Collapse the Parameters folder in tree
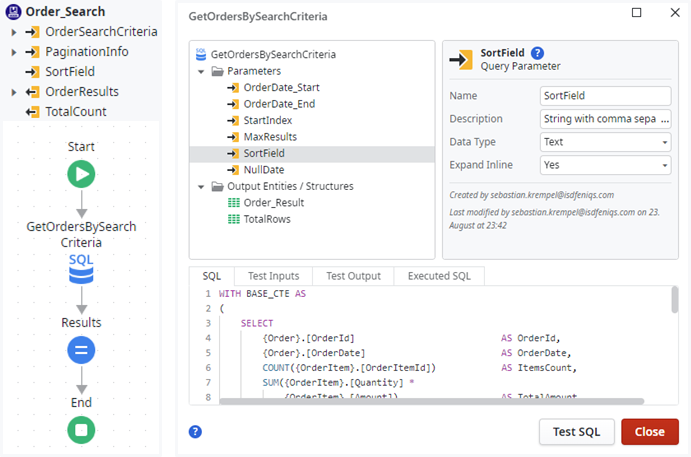Screen dimensions: 691x457 [x=201, y=71]
